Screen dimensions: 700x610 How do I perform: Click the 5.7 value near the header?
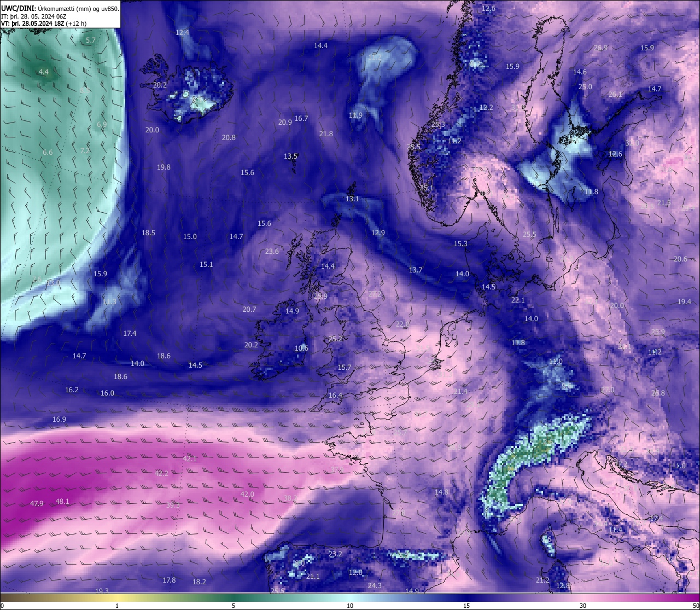coord(91,40)
